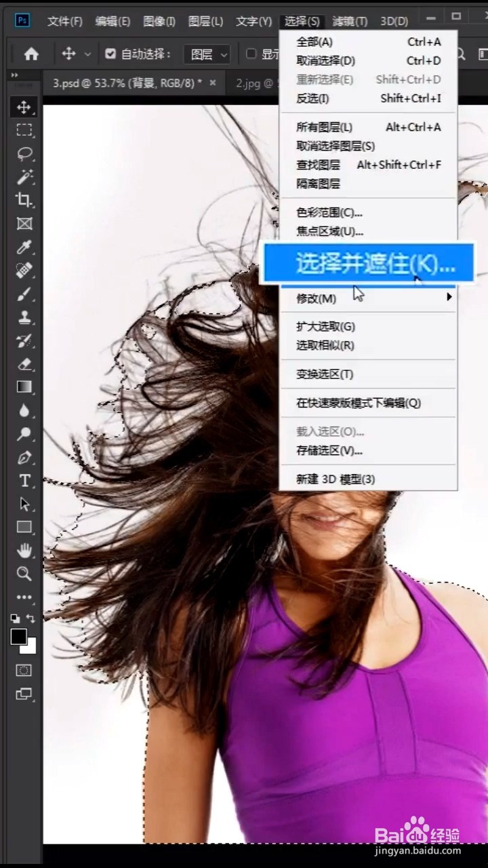
Task: Select the Dodge tool
Action: click(24, 434)
